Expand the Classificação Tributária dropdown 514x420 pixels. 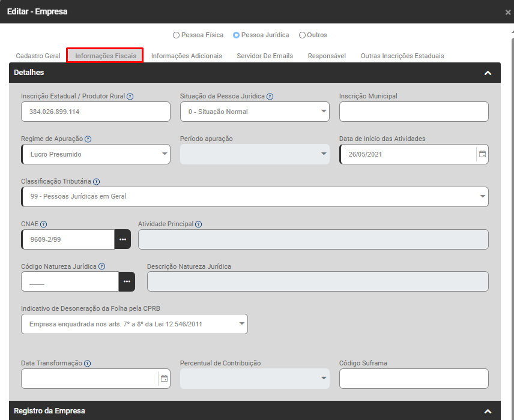[255, 196]
